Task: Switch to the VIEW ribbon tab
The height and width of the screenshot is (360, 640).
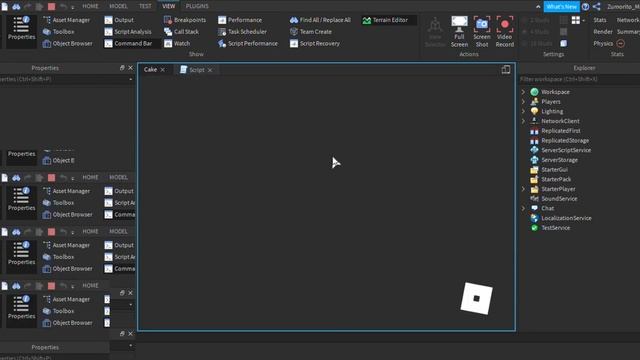Action: coord(169,6)
